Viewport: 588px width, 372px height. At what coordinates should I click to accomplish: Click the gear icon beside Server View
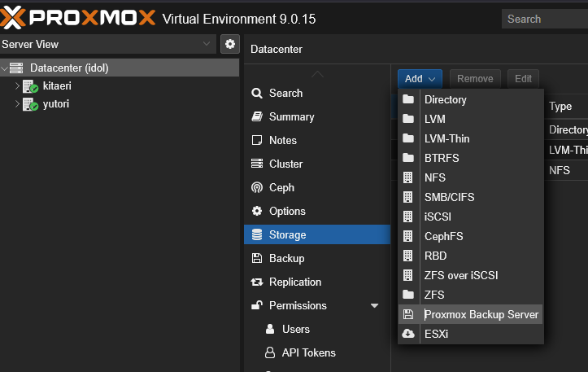(230, 44)
